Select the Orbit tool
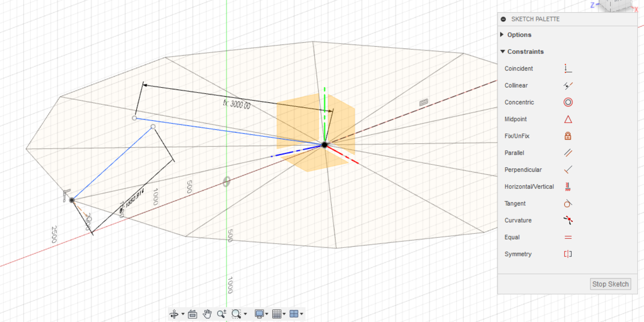The width and height of the screenshot is (644, 322). [174, 314]
